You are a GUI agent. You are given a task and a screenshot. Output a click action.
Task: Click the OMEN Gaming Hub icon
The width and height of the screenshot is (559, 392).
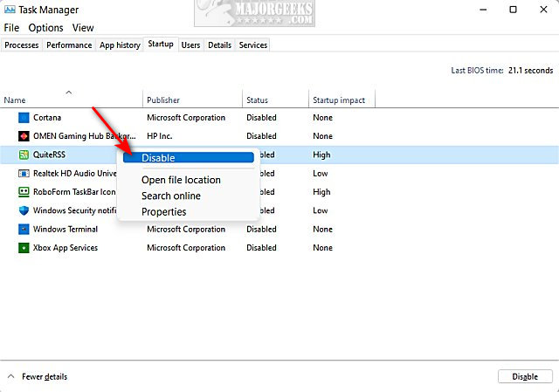[24, 136]
